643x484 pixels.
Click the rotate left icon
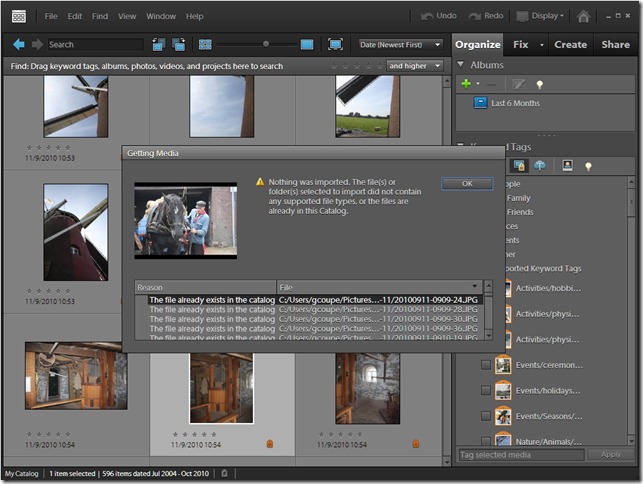pos(159,44)
